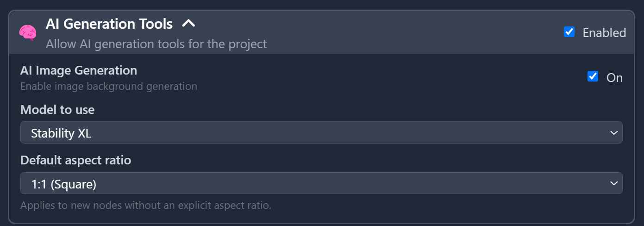Click the Stability XL dropdown arrow

click(x=614, y=133)
